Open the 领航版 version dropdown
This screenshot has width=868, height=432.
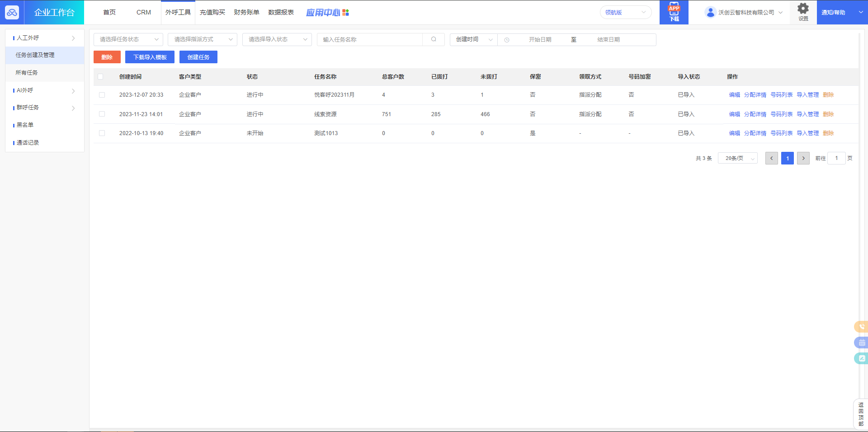[626, 12]
